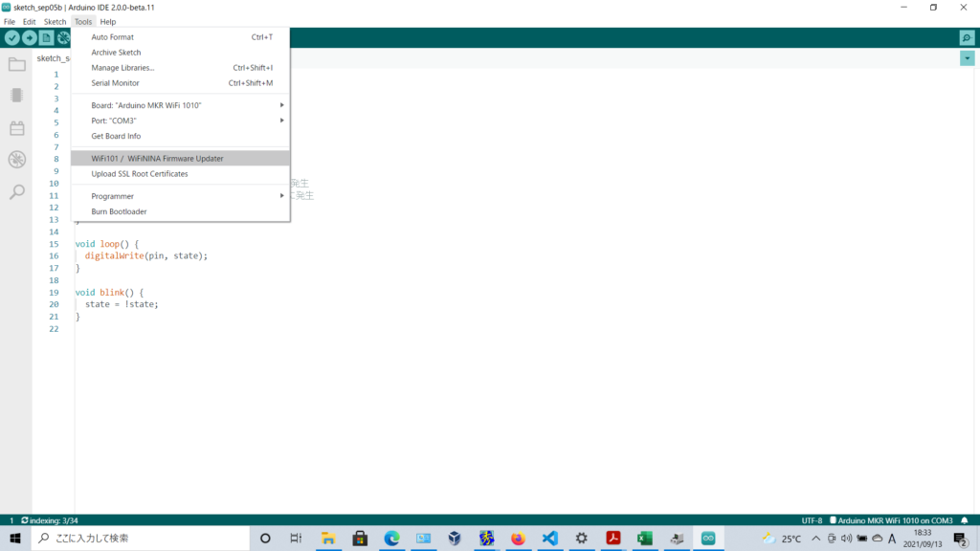Open WiFi101 / WiFiNINA Firmware Updater
The width and height of the screenshot is (980, 551).
[x=180, y=159]
